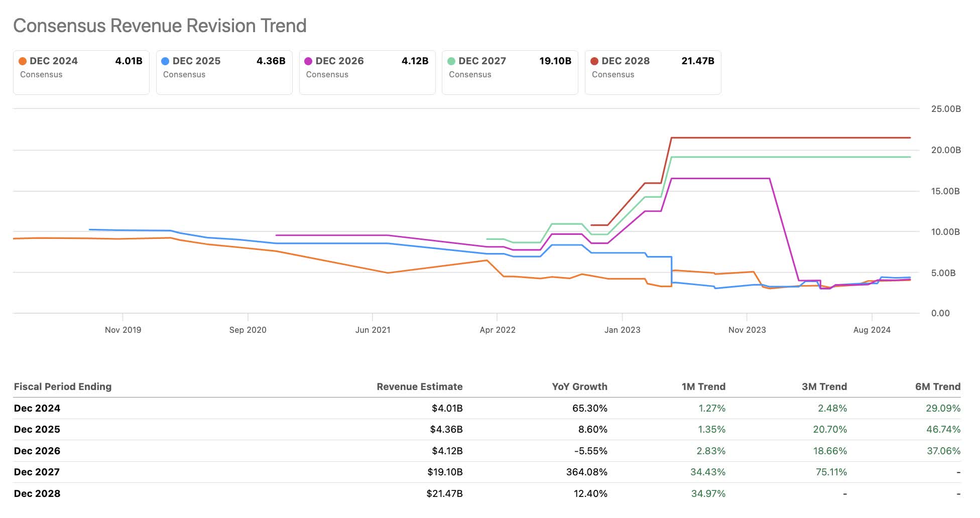Screen dimensions: 980x518
Task: Select the DEC 2025 consensus card
Action: pos(224,72)
